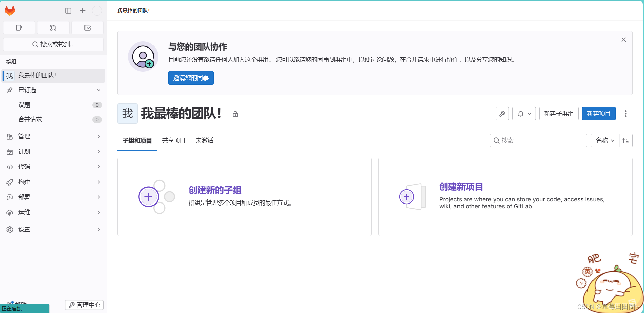This screenshot has width=644, height=313.
Task: Toggle the sort direction icon
Action: tap(626, 140)
